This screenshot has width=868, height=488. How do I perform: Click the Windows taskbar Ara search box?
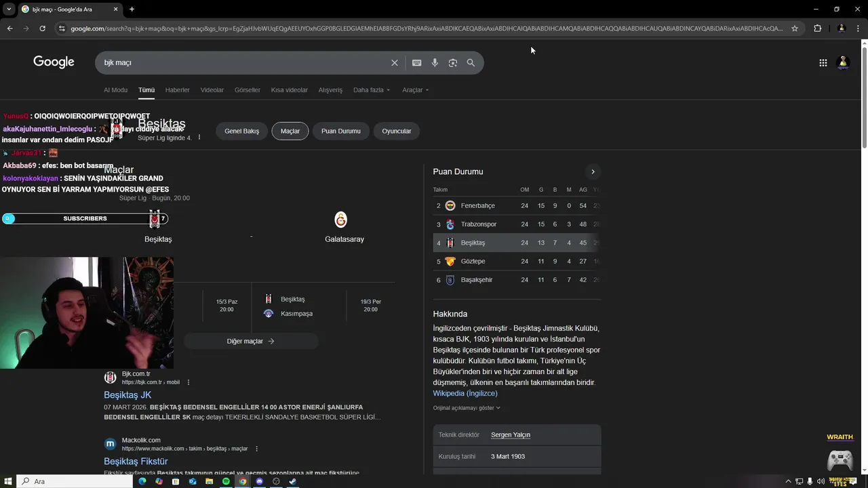click(x=75, y=481)
